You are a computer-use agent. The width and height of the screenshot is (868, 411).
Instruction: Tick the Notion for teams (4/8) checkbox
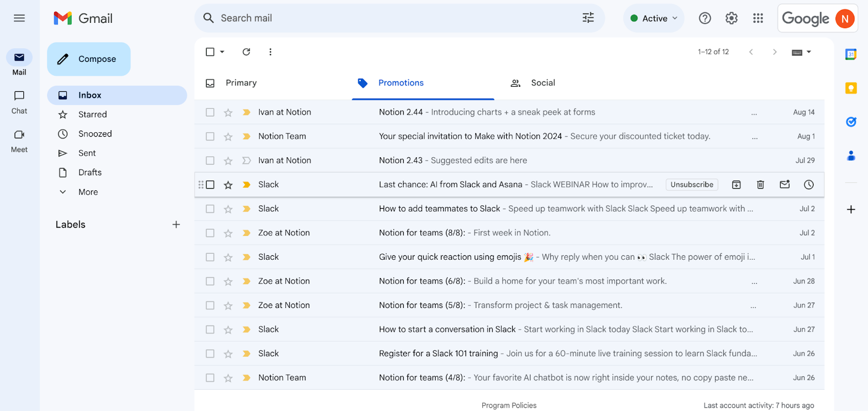point(210,378)
